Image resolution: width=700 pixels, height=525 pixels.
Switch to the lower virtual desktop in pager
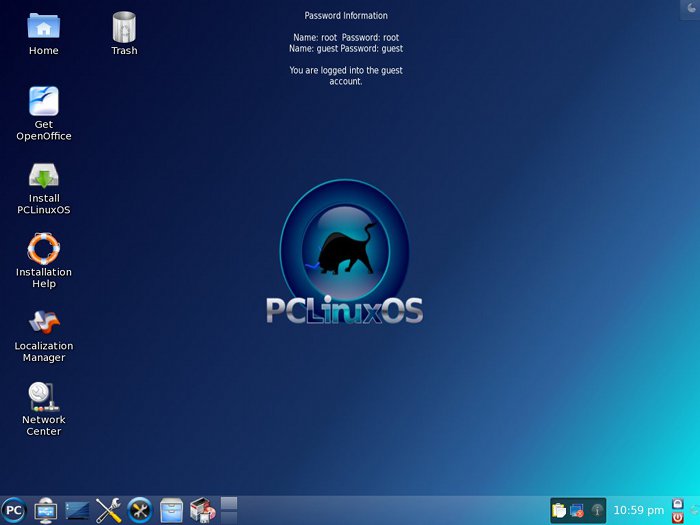(229, 517)
